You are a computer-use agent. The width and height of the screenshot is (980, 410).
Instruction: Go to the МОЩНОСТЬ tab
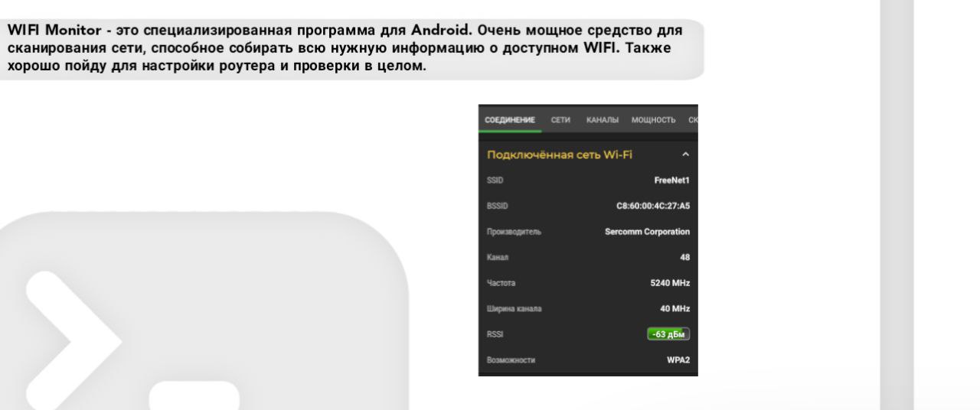click(653, 120)
